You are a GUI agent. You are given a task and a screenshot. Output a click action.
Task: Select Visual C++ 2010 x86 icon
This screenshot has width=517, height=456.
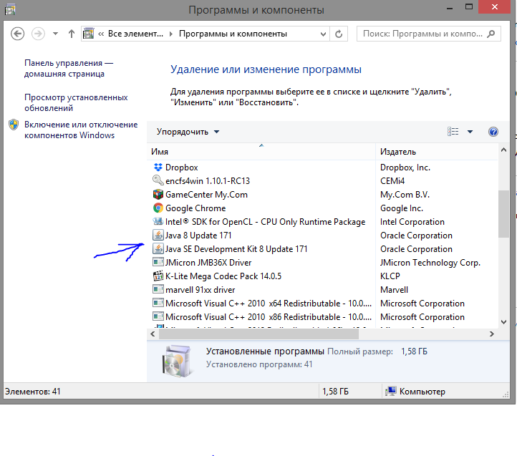click(158, 316)
